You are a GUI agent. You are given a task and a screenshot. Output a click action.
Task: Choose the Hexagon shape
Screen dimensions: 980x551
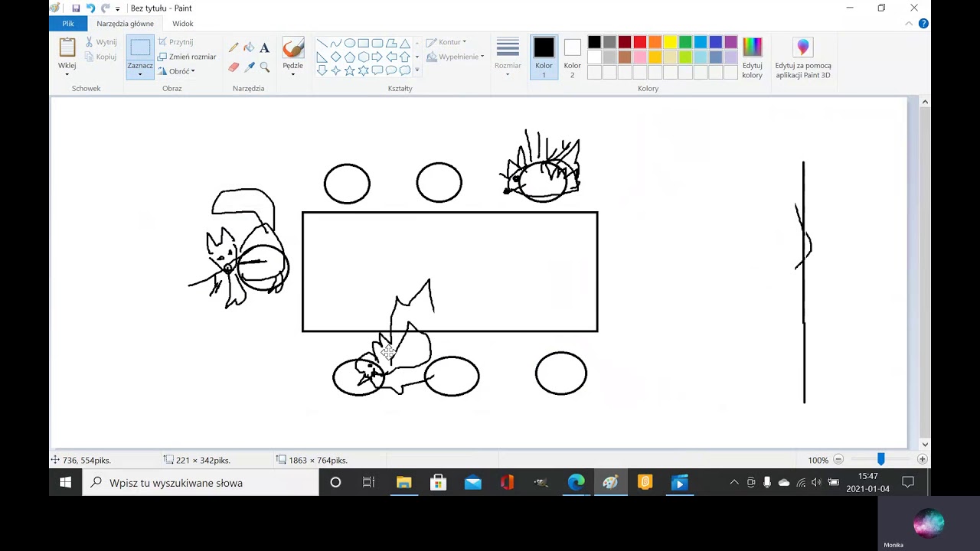click(363, 57)
